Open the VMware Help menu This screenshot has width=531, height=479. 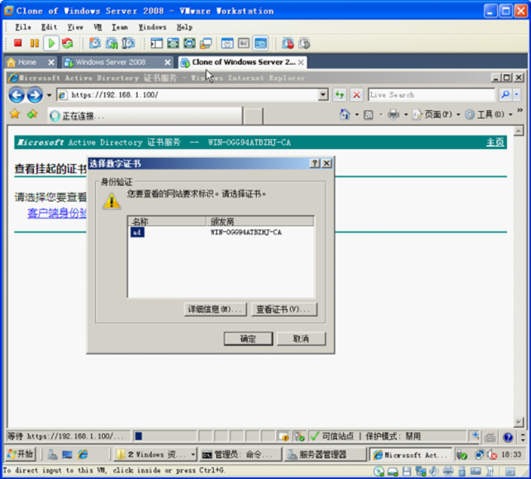pos(185,27)
